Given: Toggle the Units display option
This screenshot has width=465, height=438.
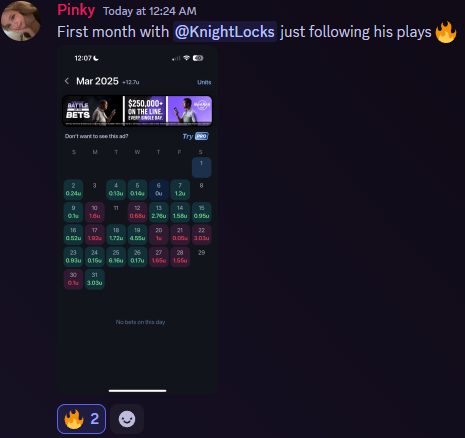Looking at the screenshot, I should point(204,82).
